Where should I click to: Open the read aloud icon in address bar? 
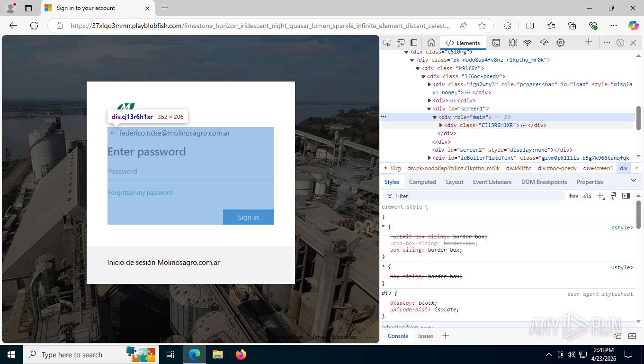click(x=463, y=26)
